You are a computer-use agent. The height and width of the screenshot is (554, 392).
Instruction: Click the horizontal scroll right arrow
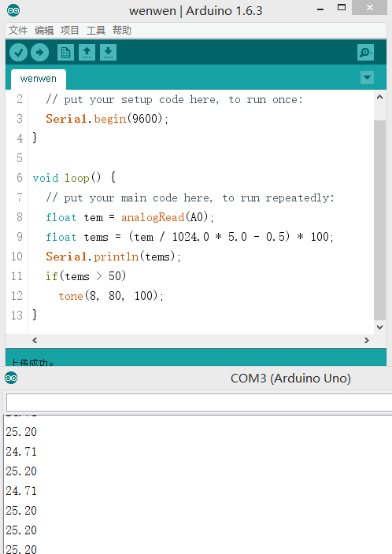(367, 340)
